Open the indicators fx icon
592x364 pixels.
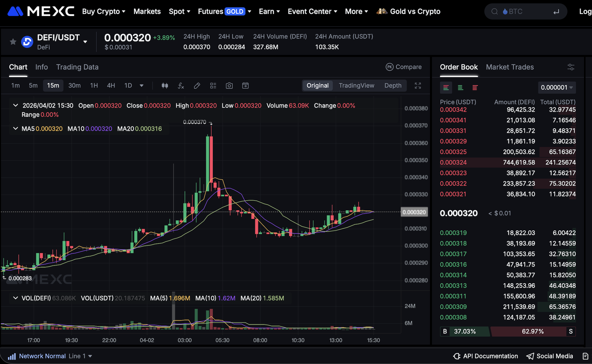[x=181, y=86]
